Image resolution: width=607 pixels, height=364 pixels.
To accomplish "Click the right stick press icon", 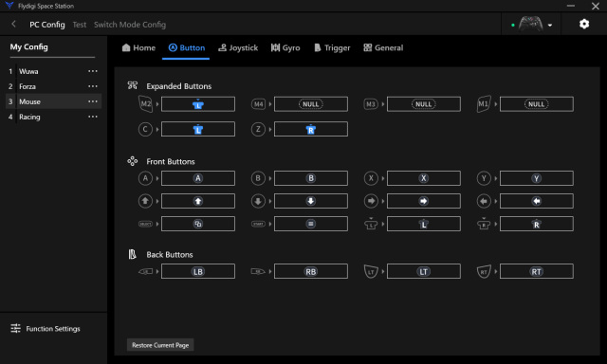I will 484,223.
